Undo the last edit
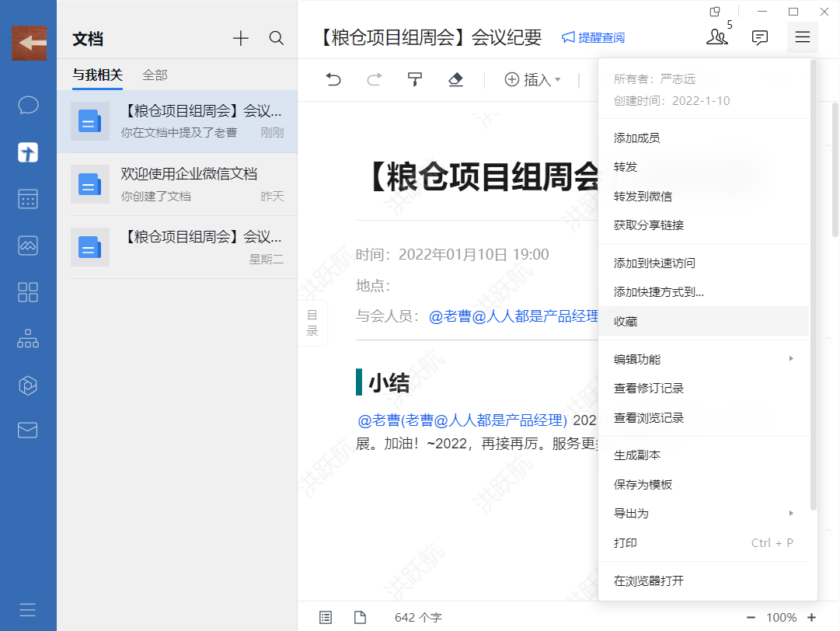The height and width of the screenshot is (631, 840). 333,80
